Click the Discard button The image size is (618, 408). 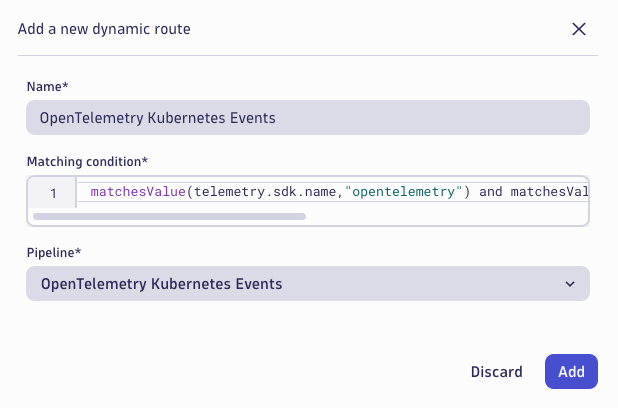point(497,372)
